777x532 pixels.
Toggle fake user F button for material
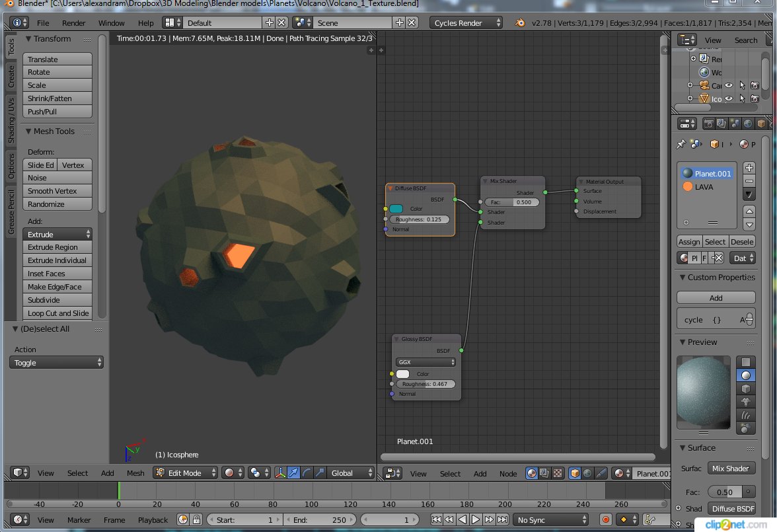coord(704,258)
